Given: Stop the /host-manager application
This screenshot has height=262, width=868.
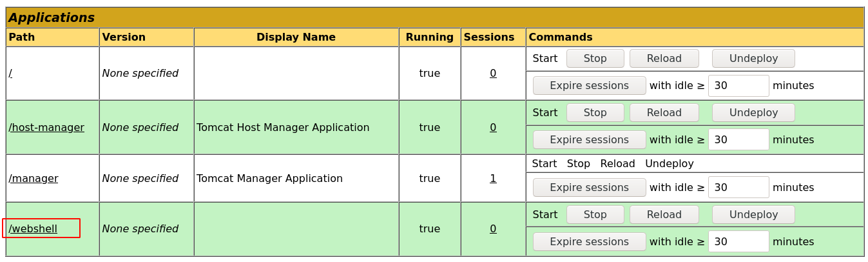Looking at the screenshot, I should click(x=595, y=112).
